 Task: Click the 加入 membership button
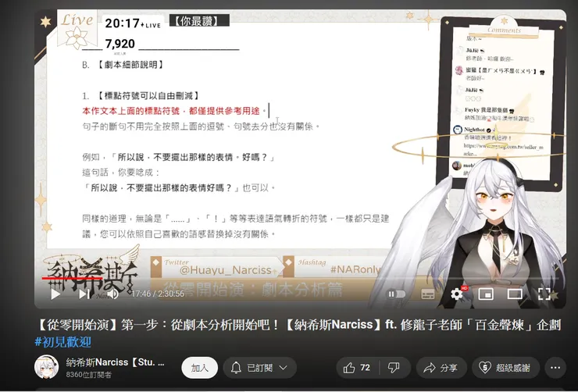199,368
